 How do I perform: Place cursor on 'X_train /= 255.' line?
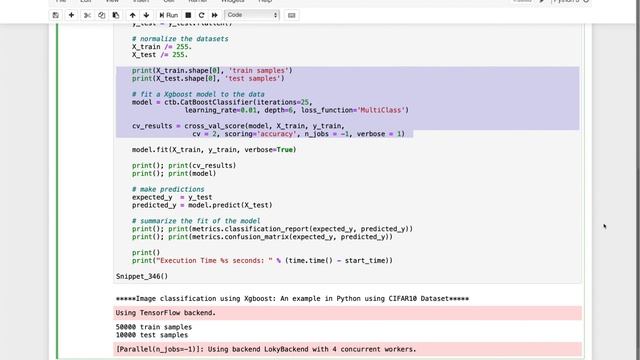pyautogui.click(x=162, y=47)
